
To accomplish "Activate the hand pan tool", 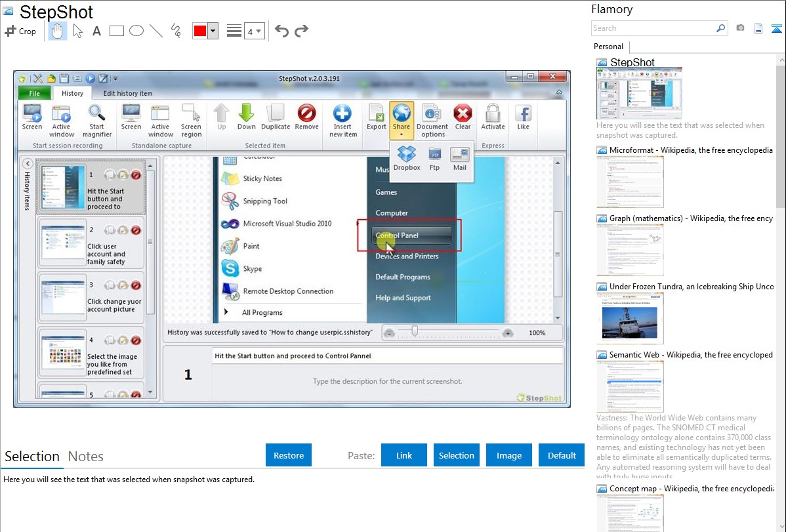I will (x=57, y=31).
